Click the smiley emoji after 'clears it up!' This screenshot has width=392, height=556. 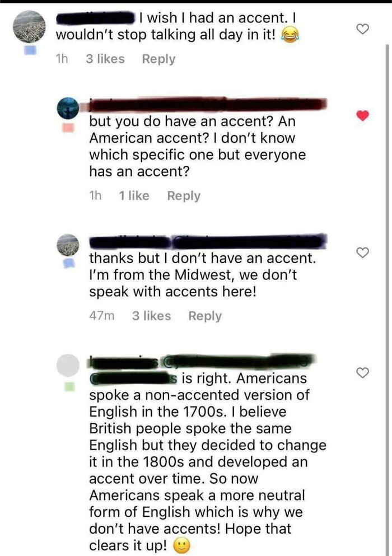click(181, 546)
